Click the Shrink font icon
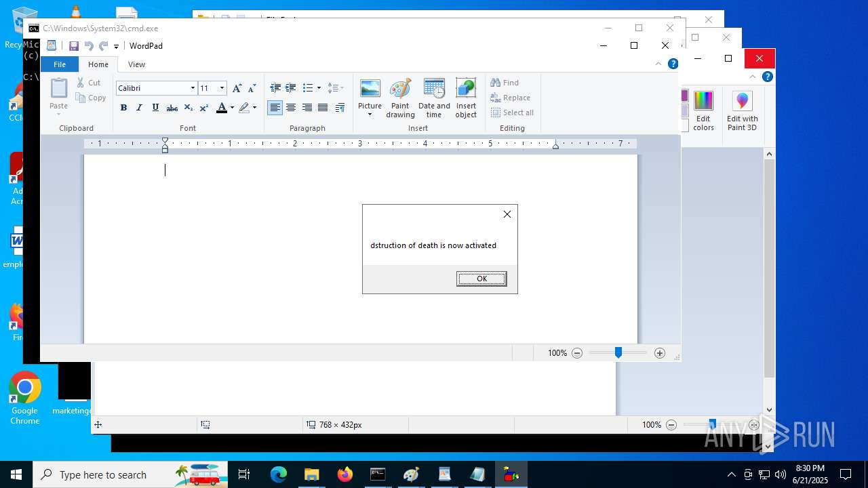 pos(252,88)
